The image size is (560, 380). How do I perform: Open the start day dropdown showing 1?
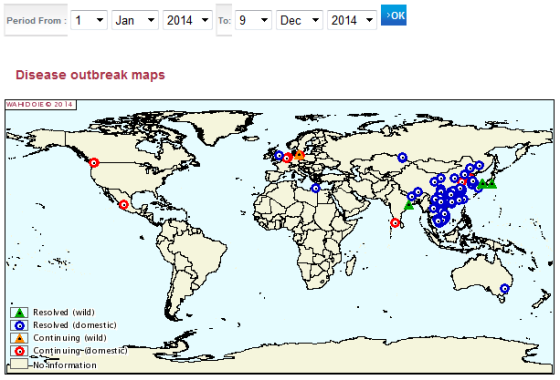pyautogui.click(x=89, y=20)
